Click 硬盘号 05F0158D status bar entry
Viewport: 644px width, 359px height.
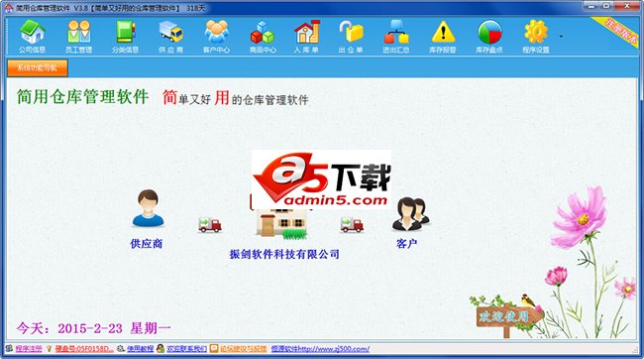(84, 349)
